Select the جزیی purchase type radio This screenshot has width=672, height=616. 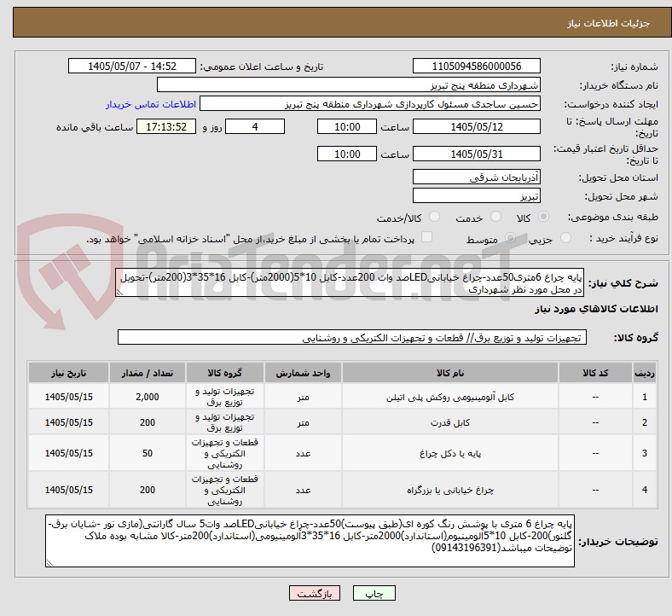tap(565, 238)
